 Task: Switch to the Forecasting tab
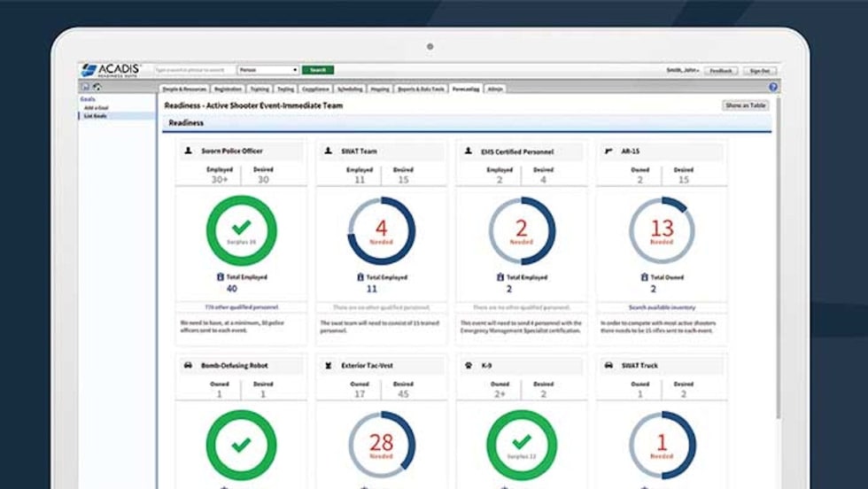point(466,89)
